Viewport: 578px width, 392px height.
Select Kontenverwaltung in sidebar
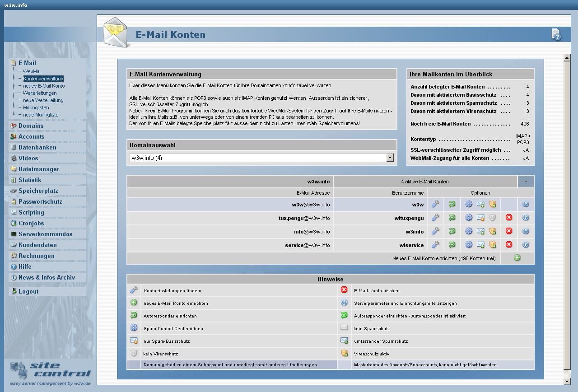coord(43,79)
